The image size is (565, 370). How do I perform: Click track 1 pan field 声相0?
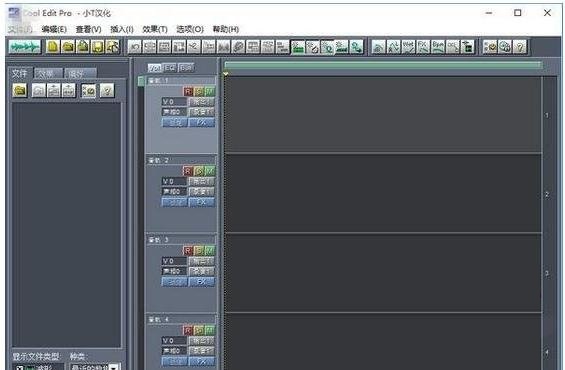pyautogui.click(x=175, y=112)
